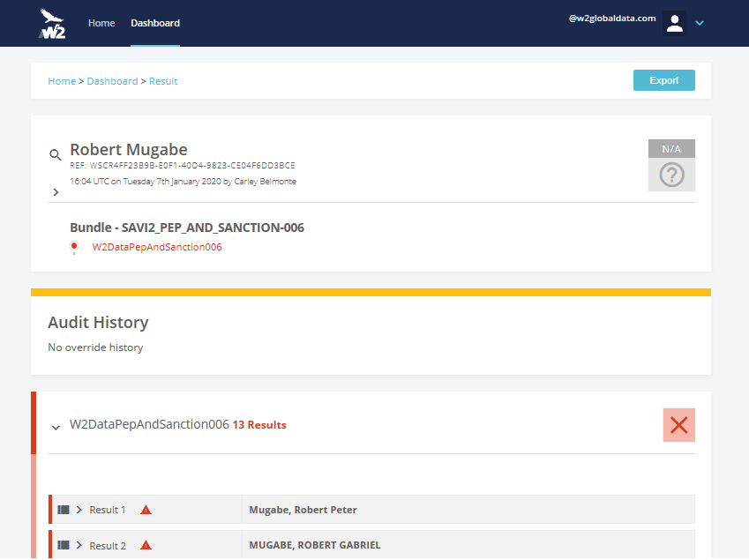Click the card icon in Result 2 row
Viewport: 749px width, 560px height.
pos(64,545)
